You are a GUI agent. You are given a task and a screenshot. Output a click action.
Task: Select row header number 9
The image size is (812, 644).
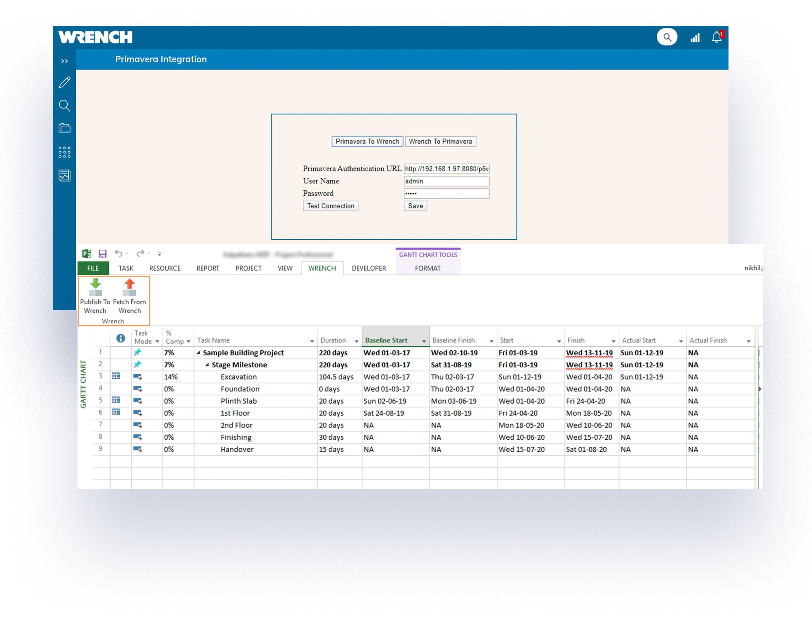pos(101,449)
